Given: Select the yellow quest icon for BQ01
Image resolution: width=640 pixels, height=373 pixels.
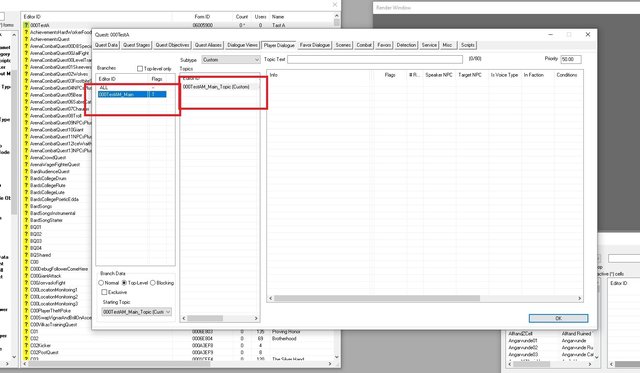Looking at the screenshot, I should [26, 227].
